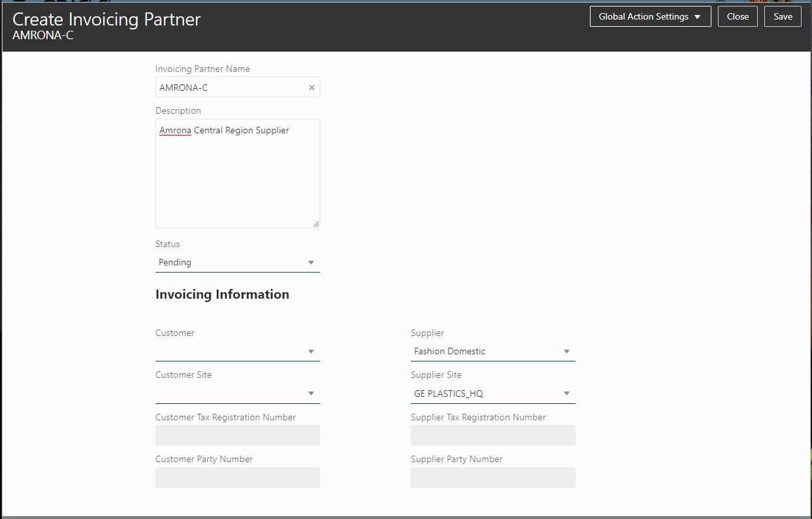Clear the Invoicing Partner Name field
This screenshot has width=812, height=519.
point(312,88)
